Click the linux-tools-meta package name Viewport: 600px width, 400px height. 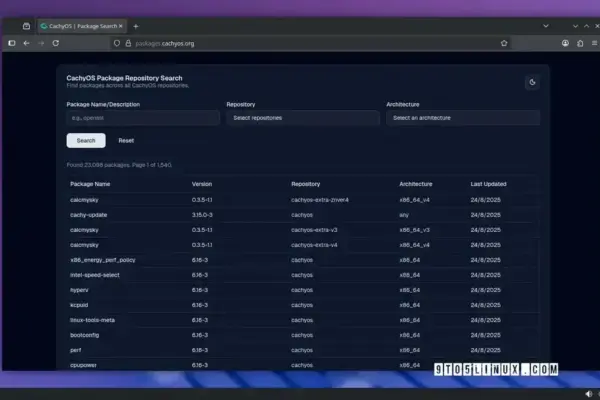[92, 320]
